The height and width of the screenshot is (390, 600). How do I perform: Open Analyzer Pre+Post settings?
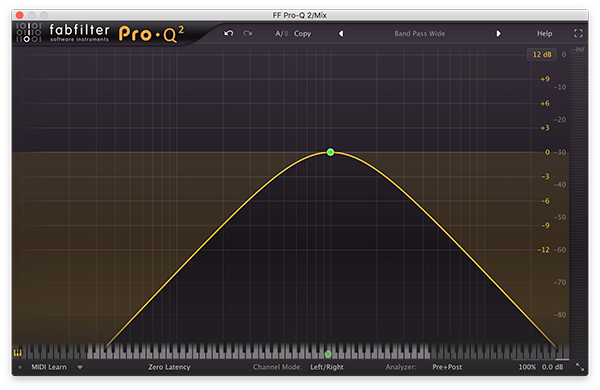tap(447, 367)
